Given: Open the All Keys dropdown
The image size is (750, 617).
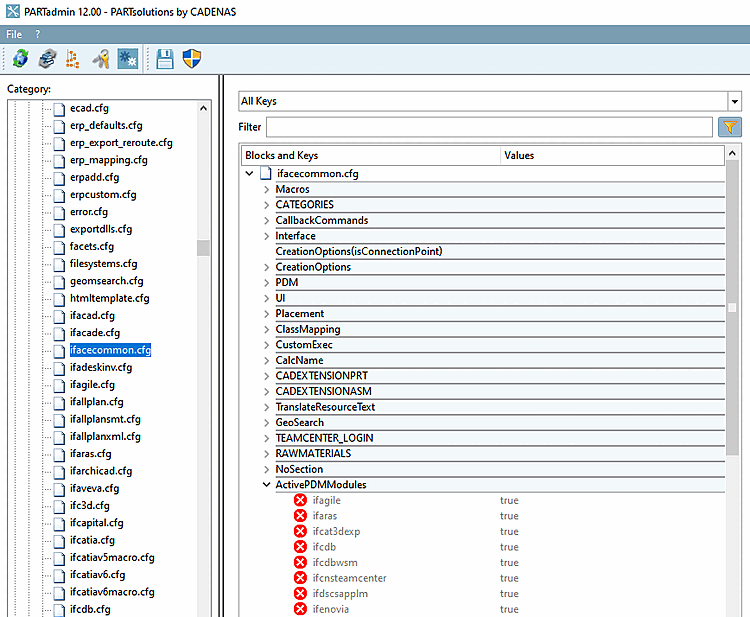Looking at the screenshot, I should coord(734,101).
